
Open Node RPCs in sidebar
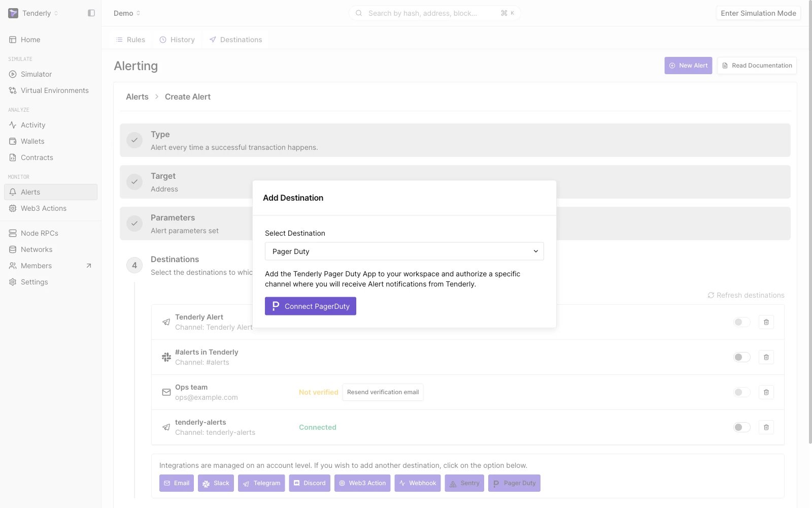[51, 233]
